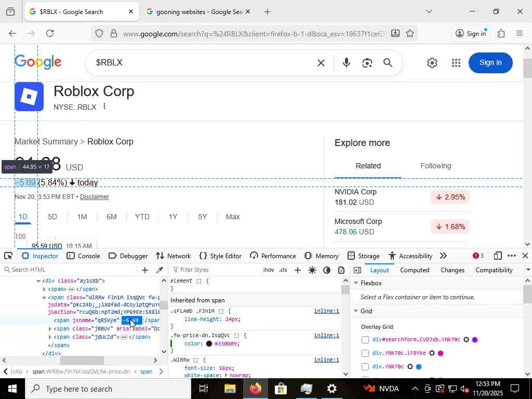Check the last div.YNk70c grid overlay checkbox
Screen dimensions: 532x399
tap(365, 367)
